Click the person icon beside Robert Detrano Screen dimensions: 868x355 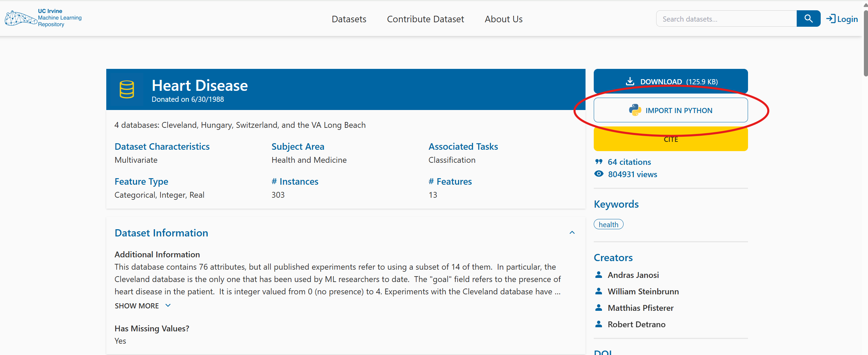tap(599, 324)
